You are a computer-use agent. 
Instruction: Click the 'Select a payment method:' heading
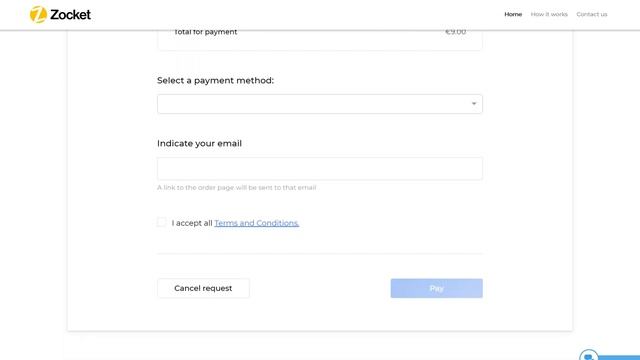[216, 80]
